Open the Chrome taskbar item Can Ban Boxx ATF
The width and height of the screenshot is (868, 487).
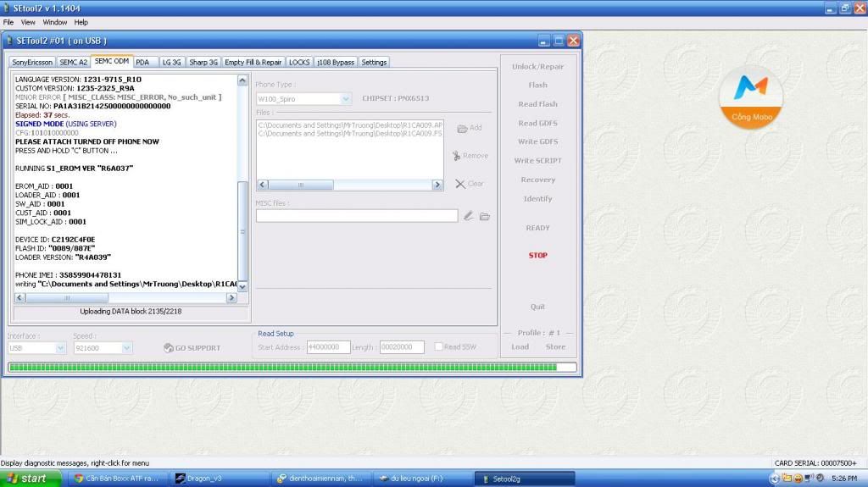(118, 479)
